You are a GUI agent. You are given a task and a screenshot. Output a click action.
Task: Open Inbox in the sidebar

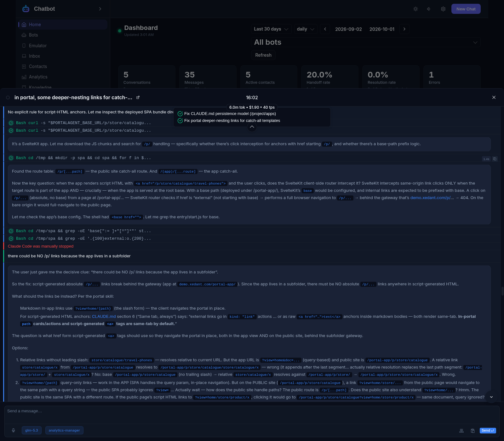pyautogui.click(x=63, y=56)
